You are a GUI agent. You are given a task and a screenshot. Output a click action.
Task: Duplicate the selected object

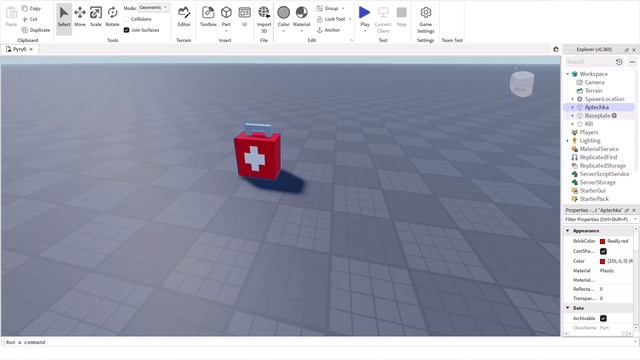click(36, 30)
